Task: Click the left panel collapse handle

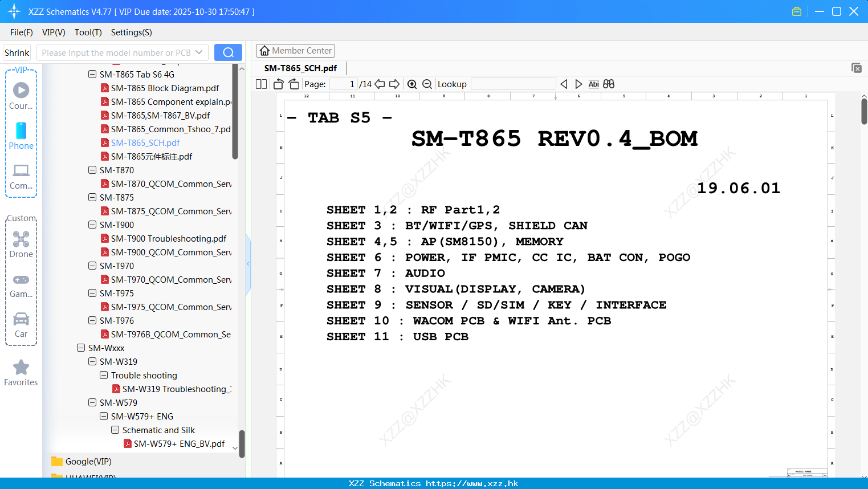Action: coord(248,263)
